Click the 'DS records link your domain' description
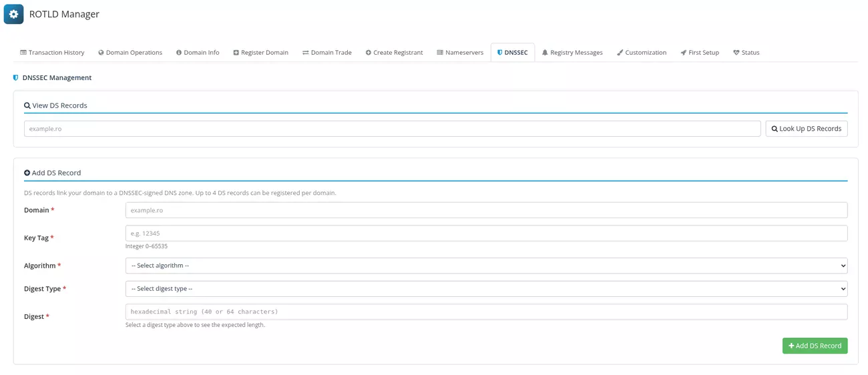This screenshot has height=375, width=868. coord(180,193)
